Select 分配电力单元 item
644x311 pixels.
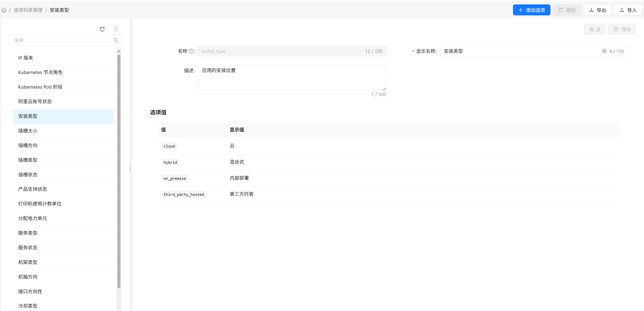click(63, 218)
